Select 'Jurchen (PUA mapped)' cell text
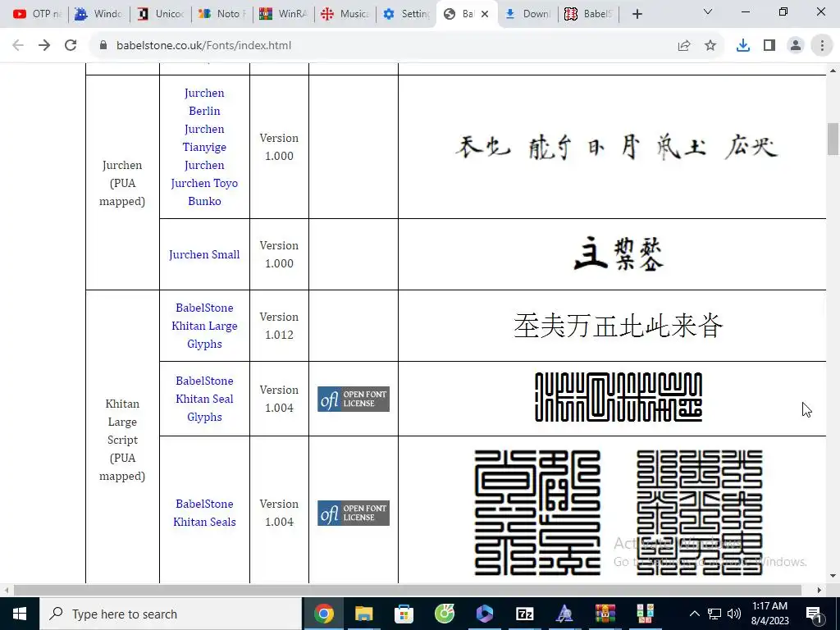The image size is (840, 630). [122, 183]
